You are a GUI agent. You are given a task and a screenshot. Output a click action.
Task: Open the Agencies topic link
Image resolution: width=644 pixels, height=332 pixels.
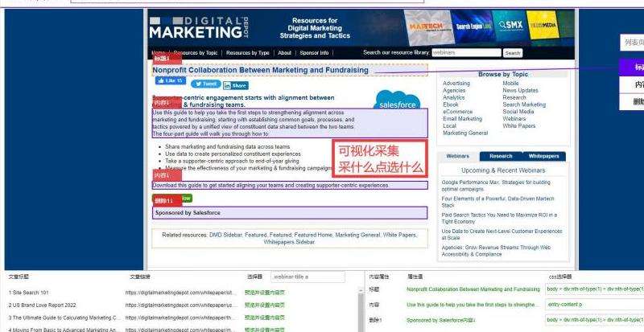pos(454,90)
